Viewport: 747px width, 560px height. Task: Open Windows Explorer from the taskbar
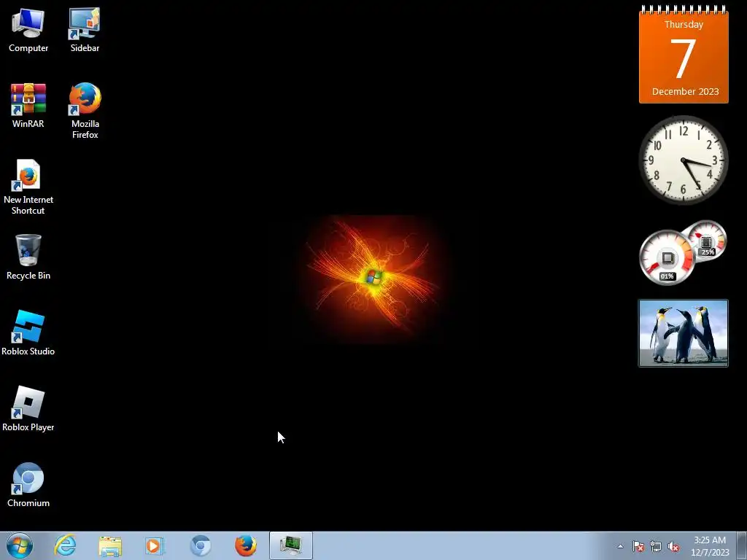click(x=110, y=545)
